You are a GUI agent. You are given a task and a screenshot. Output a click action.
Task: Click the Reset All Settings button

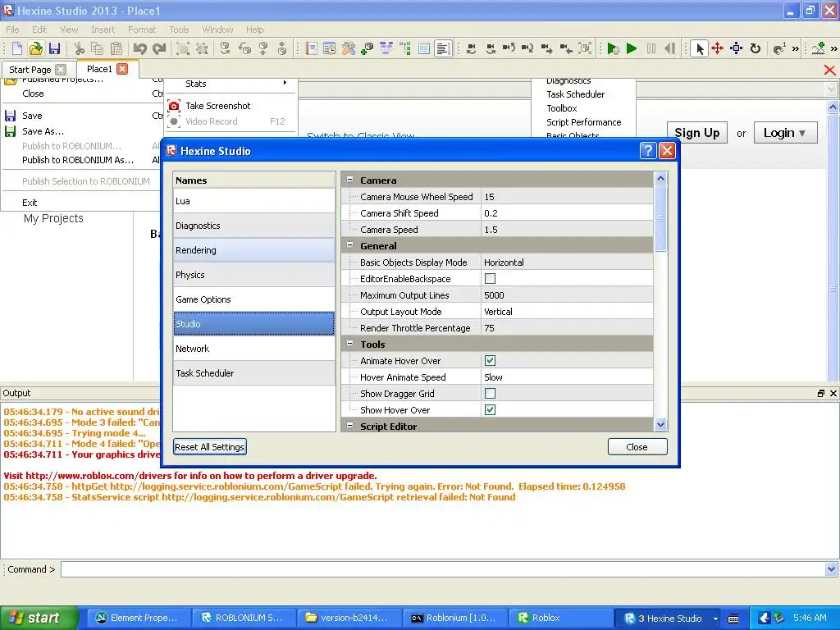pos(209,447)
